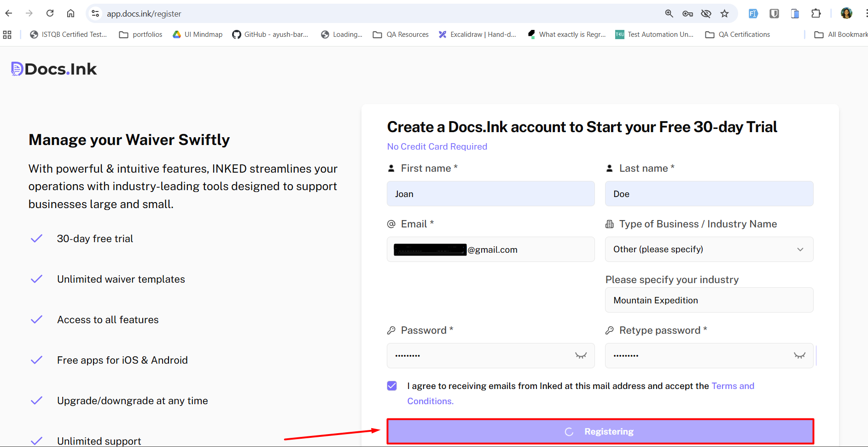Click the First name input field
The height and width of the screenshot is (447, 868).
[490, 194]
